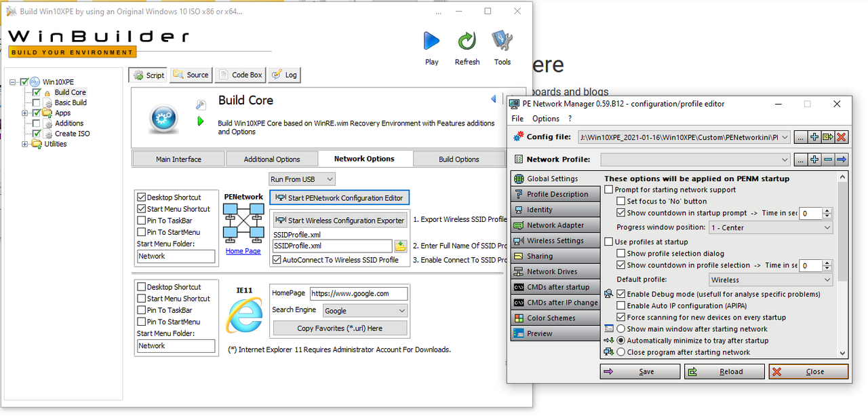
Task: Uncheck PENetwork Start Menu Shortcut
Action: 142,209
